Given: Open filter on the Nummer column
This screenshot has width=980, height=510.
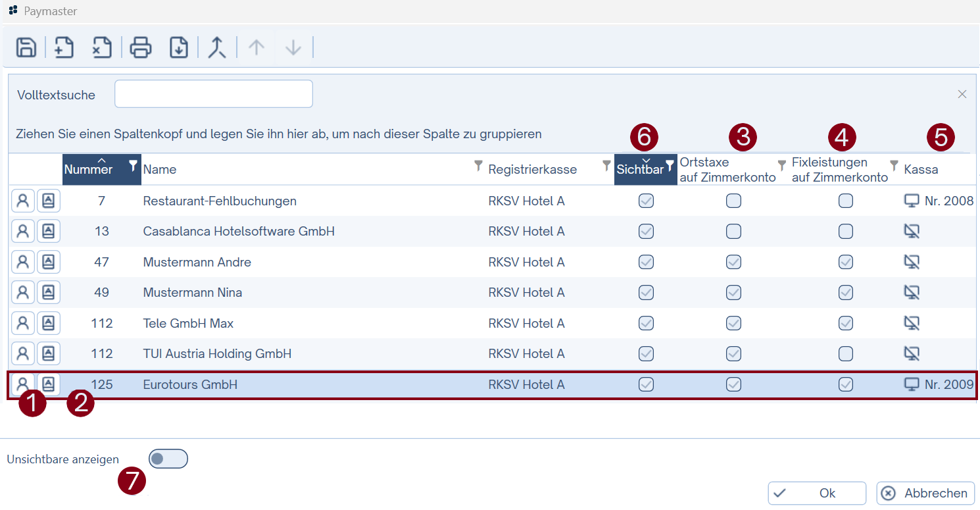Looking at the screenshot, I should pyautogui.click(x=133, y=165).
